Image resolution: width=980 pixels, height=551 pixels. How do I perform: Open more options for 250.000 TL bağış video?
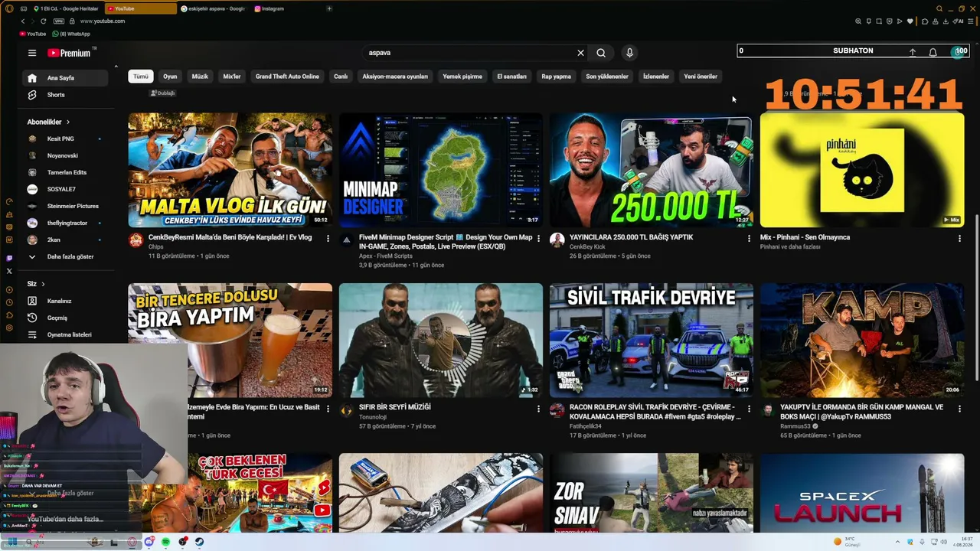tap(749, 239)
